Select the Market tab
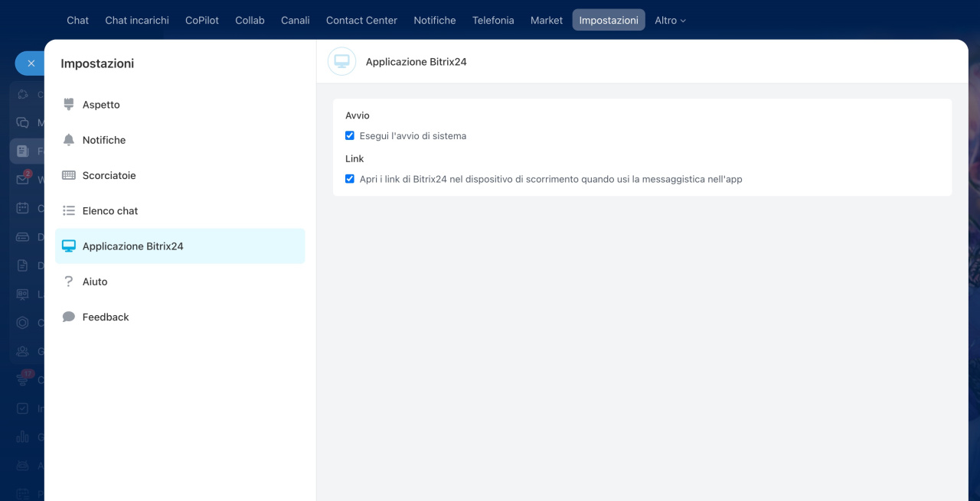Image resolution: width=980 pixels, height=501 pixels. [x=547, y=21]
